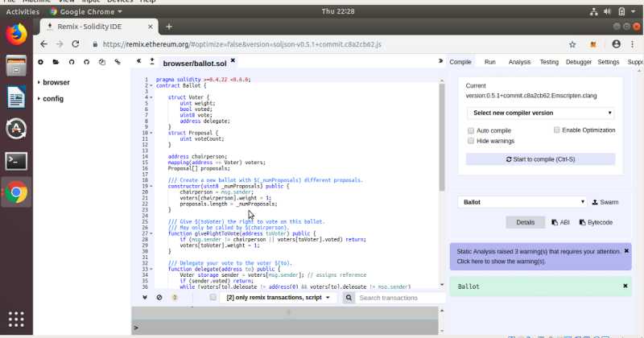Switch to the Run tab
This screenshot has width=644, height=338.
pyautogui.click(x=490, y=62)
